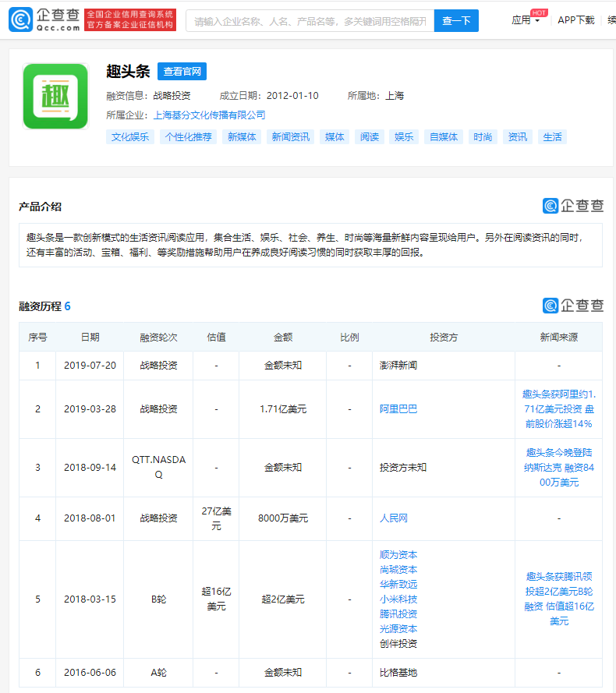Read news 趣头条获腾讯领投超2亿美元B轮
Image resolution: width=616 pixels, height=693 pixels.
559,599
